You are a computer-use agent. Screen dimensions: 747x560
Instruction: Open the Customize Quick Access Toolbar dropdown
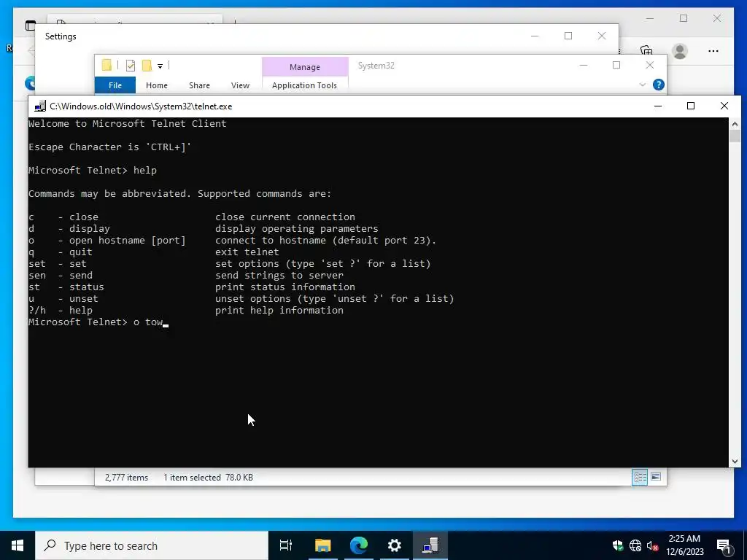point(160,66)
